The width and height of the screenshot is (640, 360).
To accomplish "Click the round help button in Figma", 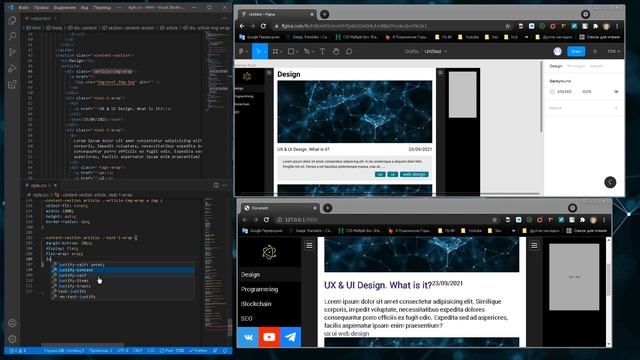I will click(x=610, y=182).
